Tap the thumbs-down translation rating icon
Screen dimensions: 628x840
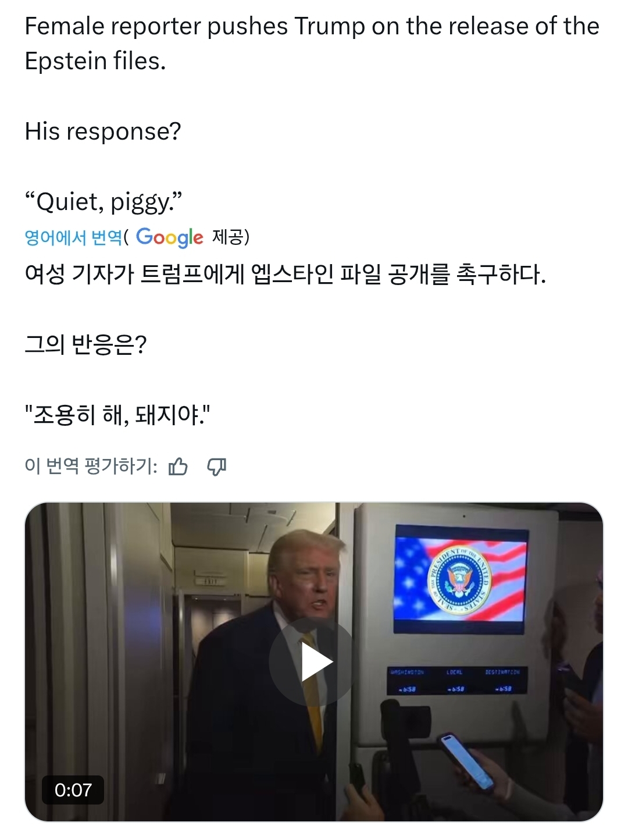(217, 467)
